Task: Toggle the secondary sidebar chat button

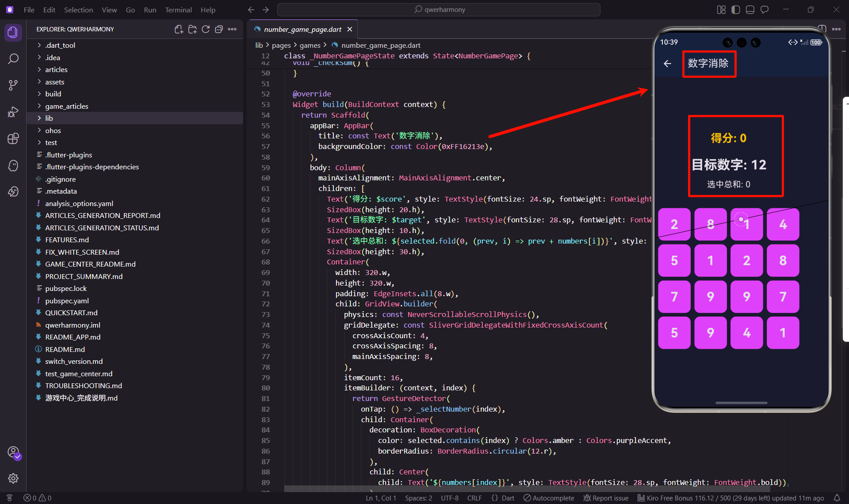Action: tap(765, 10)
